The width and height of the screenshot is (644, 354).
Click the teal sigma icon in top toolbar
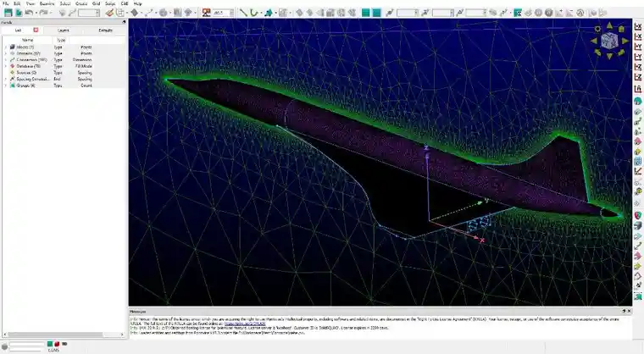click(x=518, y=13)
